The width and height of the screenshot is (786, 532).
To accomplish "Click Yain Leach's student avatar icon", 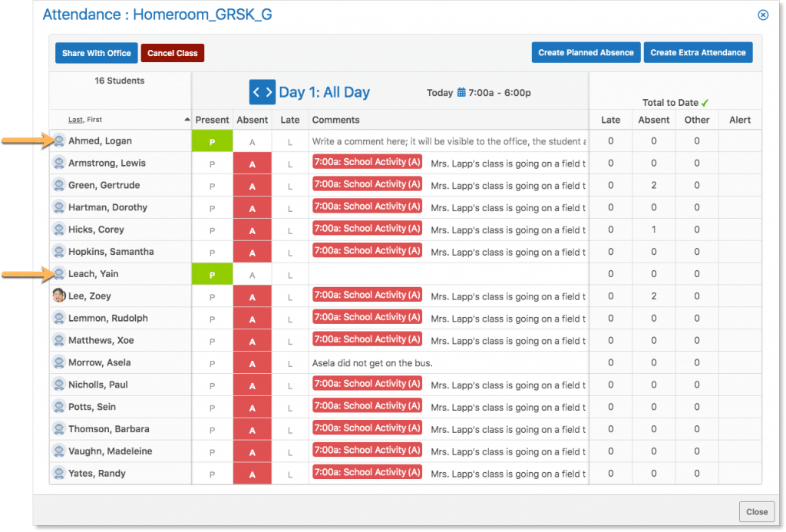I will tap(59, 273).
